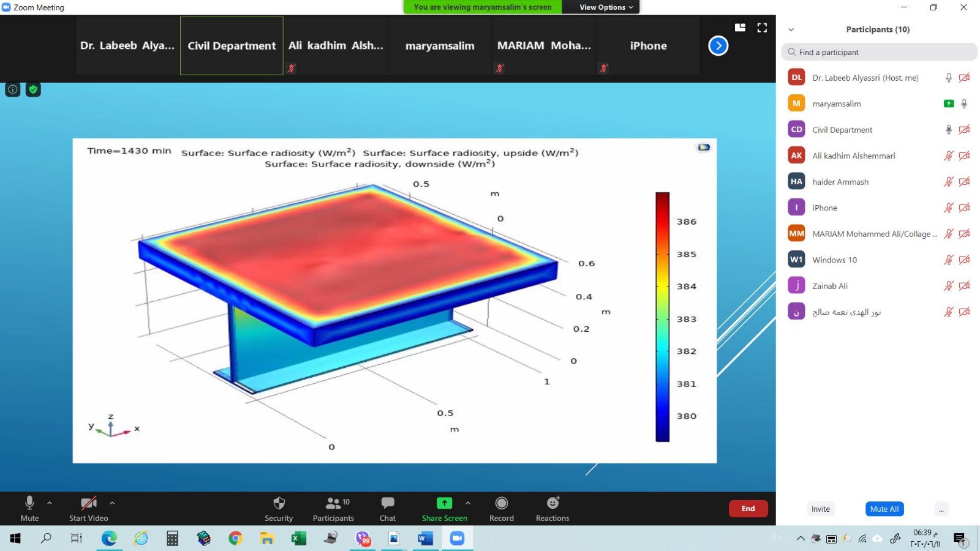Click the green Share Screen button
The image size is (980, 551).
click(x=445, y=509)
